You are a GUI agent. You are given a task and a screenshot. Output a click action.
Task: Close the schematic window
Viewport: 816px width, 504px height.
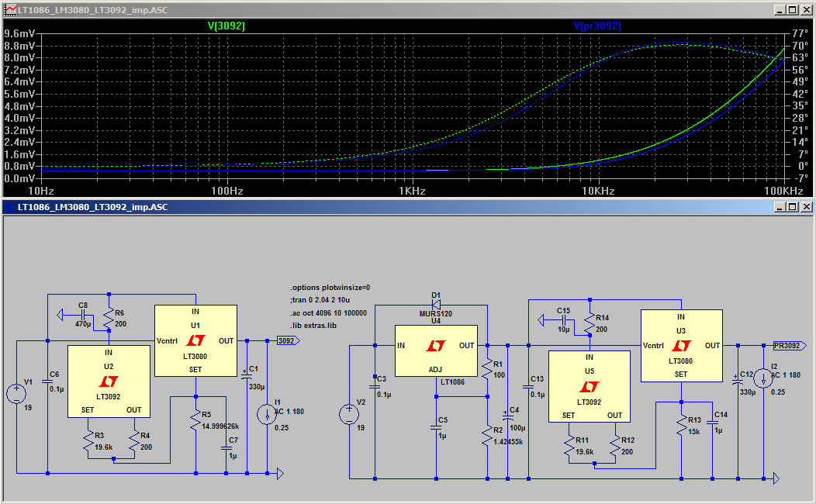pyautogui.click(x=806, y=207)
